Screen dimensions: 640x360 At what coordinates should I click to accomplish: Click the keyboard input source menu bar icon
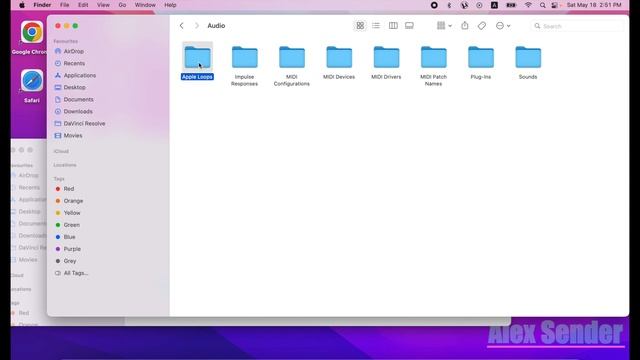(x=494, y=5)
